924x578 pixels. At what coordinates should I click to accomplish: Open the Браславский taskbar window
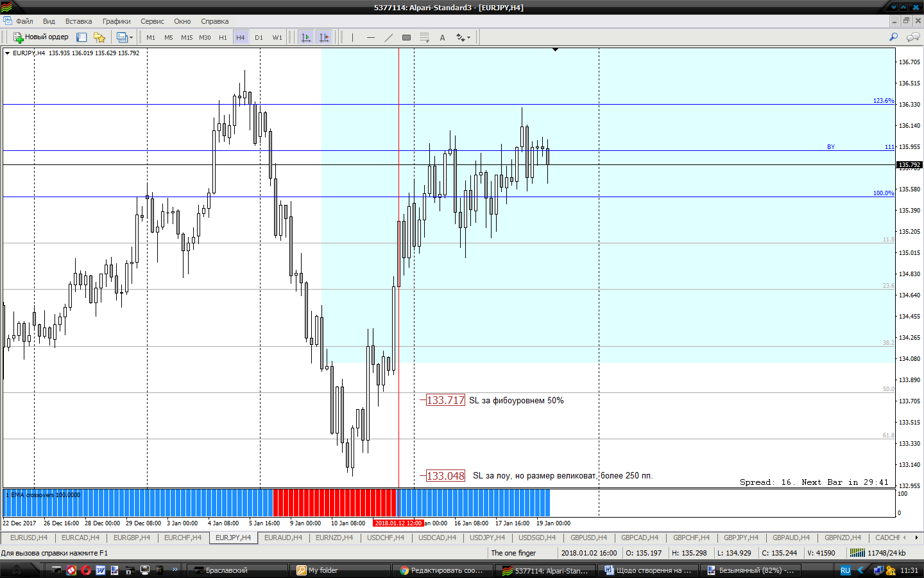tap(237, 570)
